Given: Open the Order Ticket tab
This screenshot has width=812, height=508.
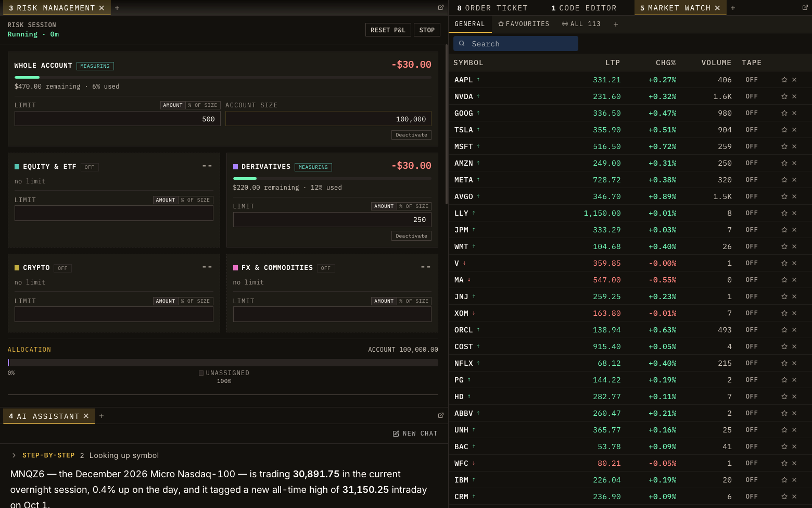Looking at the screenshot, I should [x=492, y=8].
